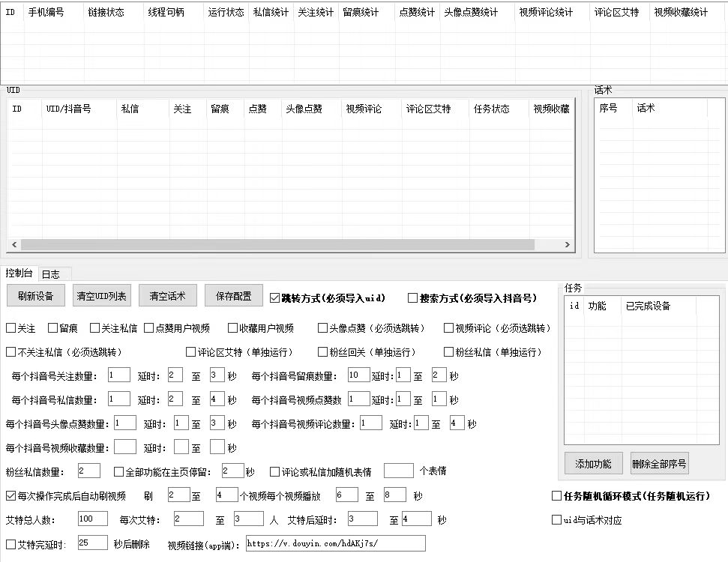Switch to the 日志 tab
This screenshot has height=562, width=728.
(x=52, y=274)
